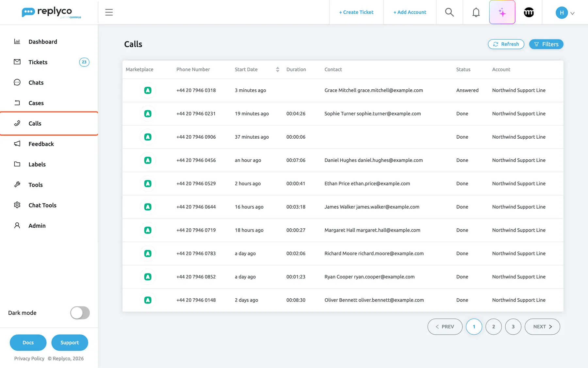Click + Create Ticket

coord(356,12)
